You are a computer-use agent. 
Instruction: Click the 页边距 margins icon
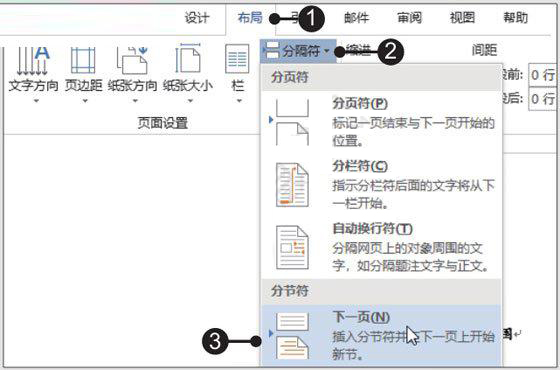[83, 60]
